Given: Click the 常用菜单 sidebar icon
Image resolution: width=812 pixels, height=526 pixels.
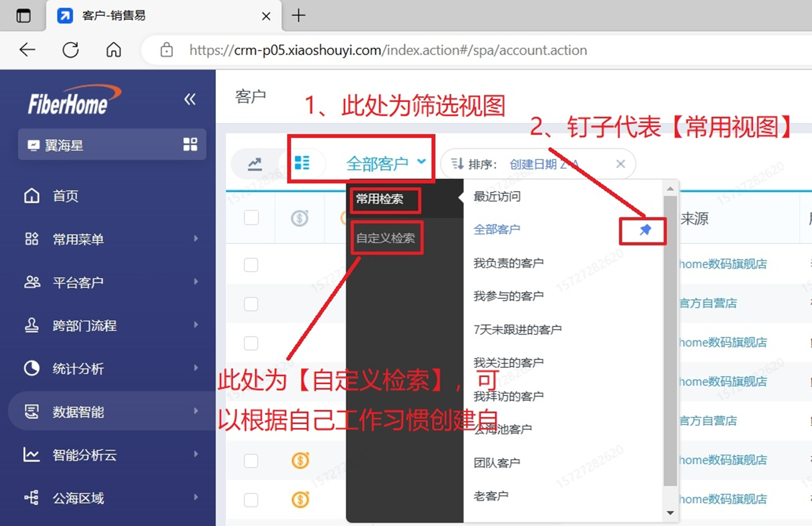Looking at the screenshot, I should click(32, 239).
